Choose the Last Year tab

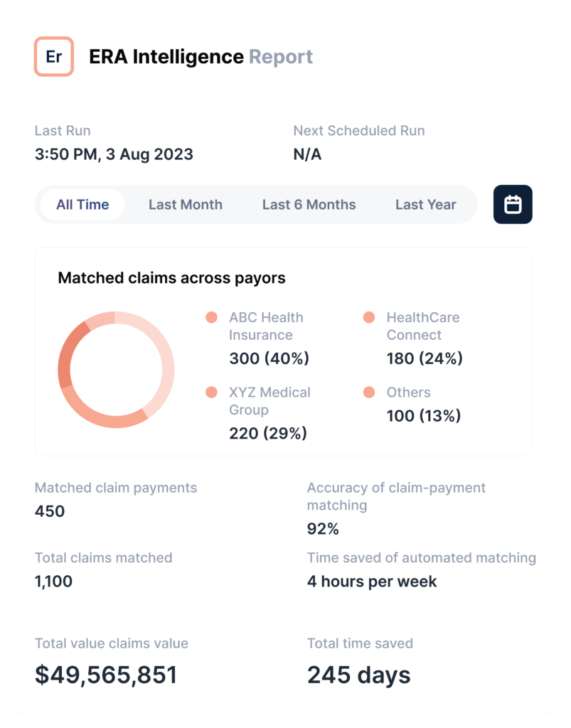click(x=426, y=204)
